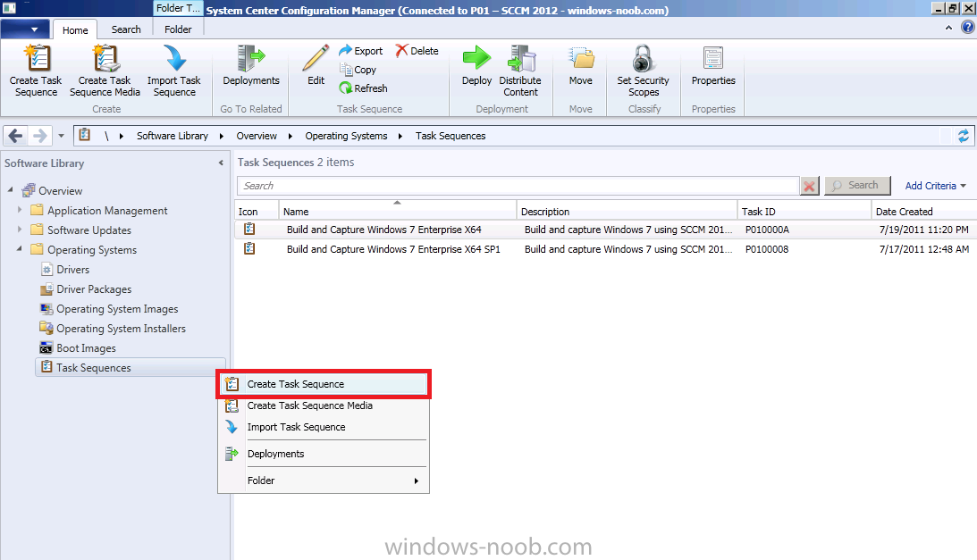Sort by the Date Created column header
Image resolution: width=977 pixels, height=560 pixels.
pos(924,211)
